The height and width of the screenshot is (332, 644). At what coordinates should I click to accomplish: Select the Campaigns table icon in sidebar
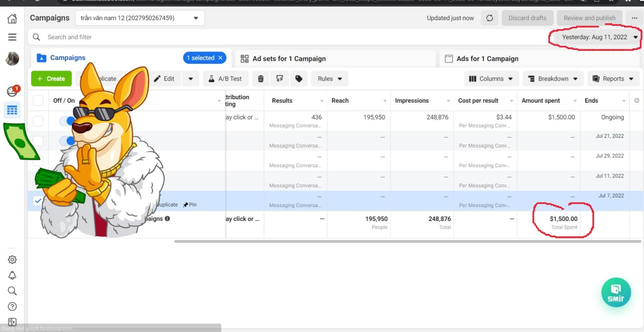pyautogui.click(x=12, y=110)
